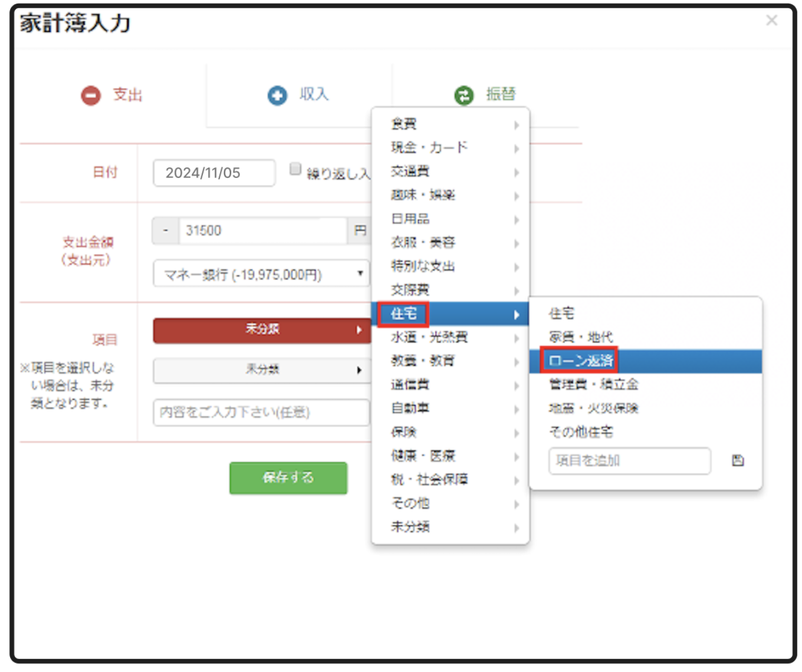Select 地震・火災保険 in the submenu
Screen dimensions: 802x672
646,409
